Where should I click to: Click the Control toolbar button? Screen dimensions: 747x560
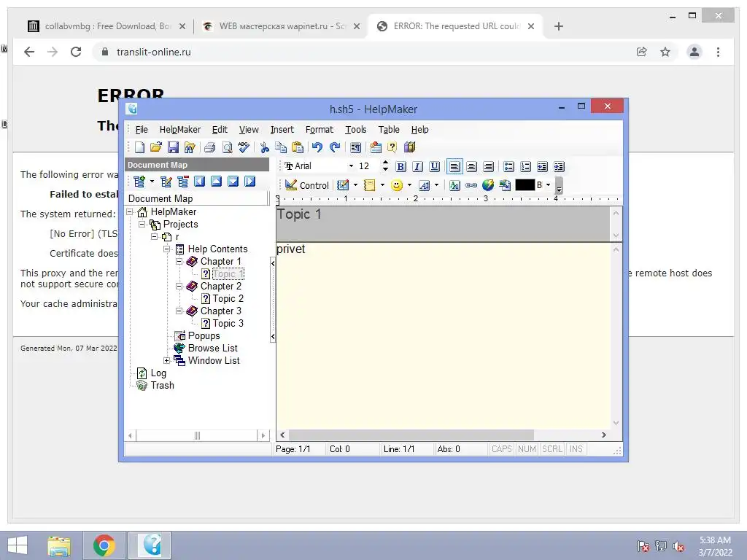click(307, 185)
